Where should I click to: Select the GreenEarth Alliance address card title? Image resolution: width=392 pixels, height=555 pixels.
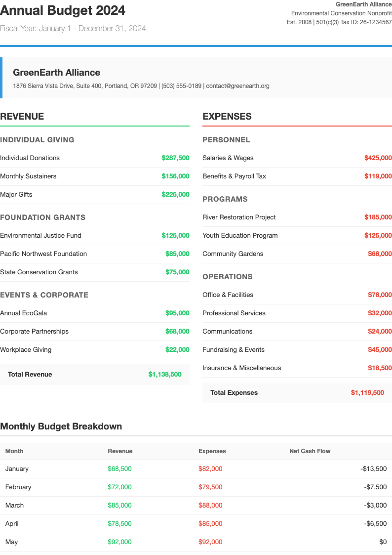(57, 73)
